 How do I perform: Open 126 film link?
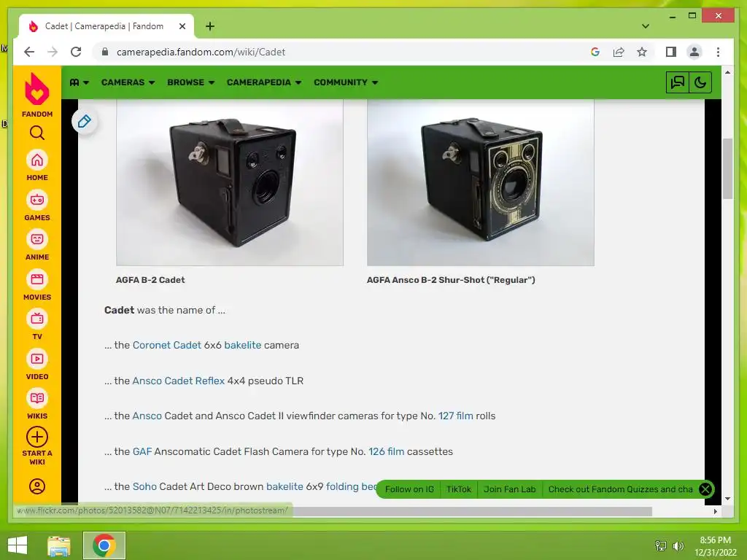tap(387, 451)
